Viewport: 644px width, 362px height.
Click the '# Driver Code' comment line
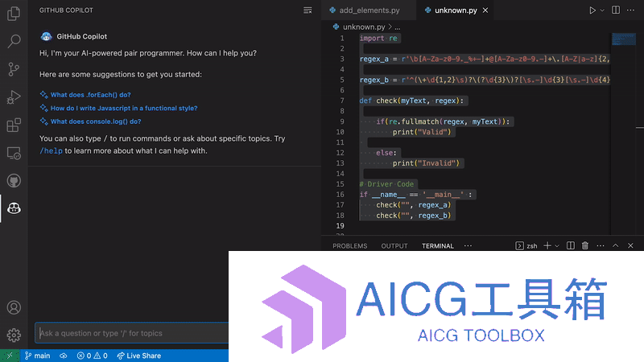point(386,184)
